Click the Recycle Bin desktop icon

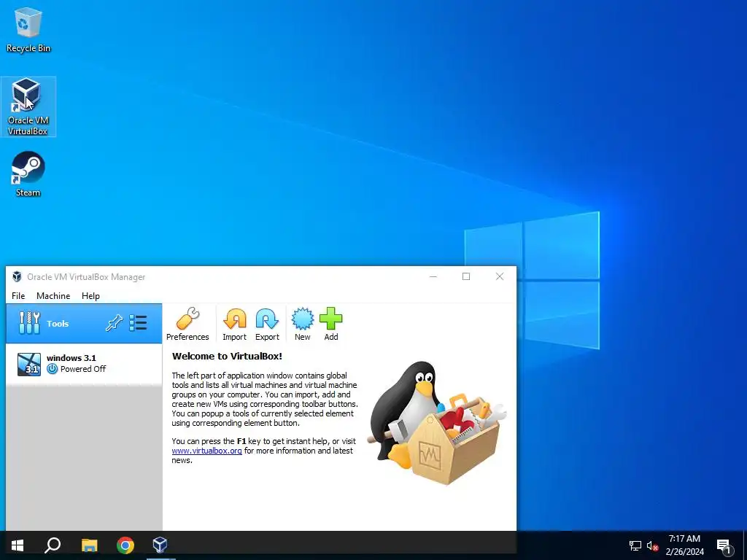click(28, 29)
